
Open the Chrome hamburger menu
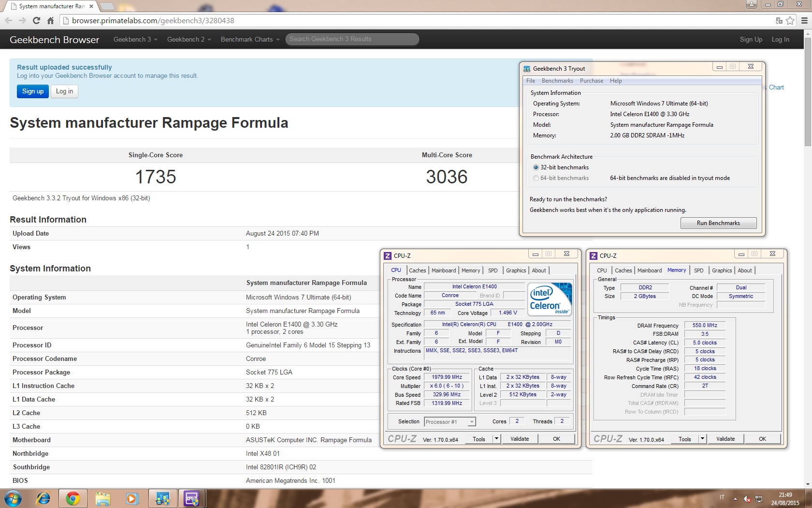coord(804,20)
